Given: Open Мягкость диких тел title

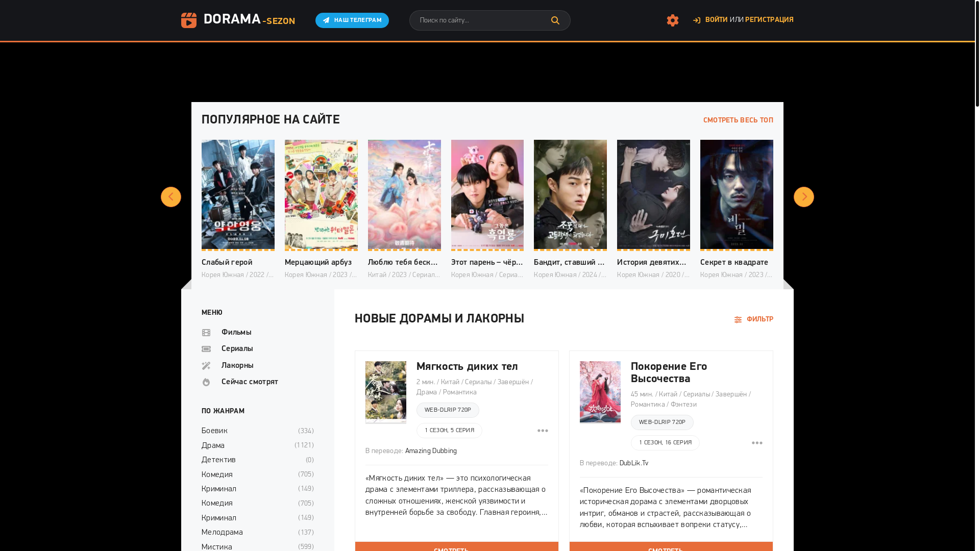Looking at the screenshot, I should 467,367.
